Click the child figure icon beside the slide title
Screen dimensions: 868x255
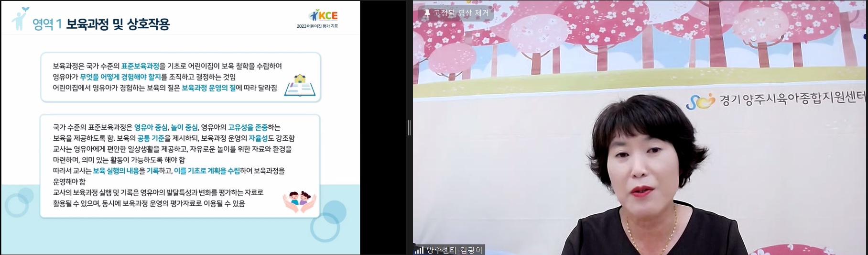pos(19,19)
